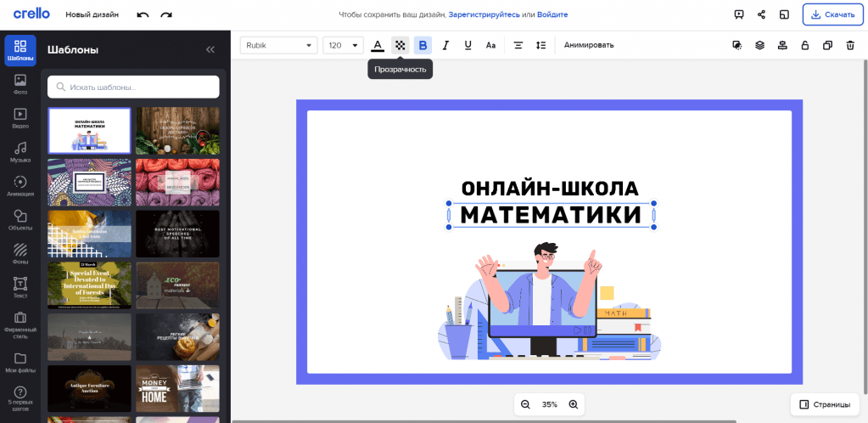
Task: Toggle underline text formatting
Action: [468, 45]
